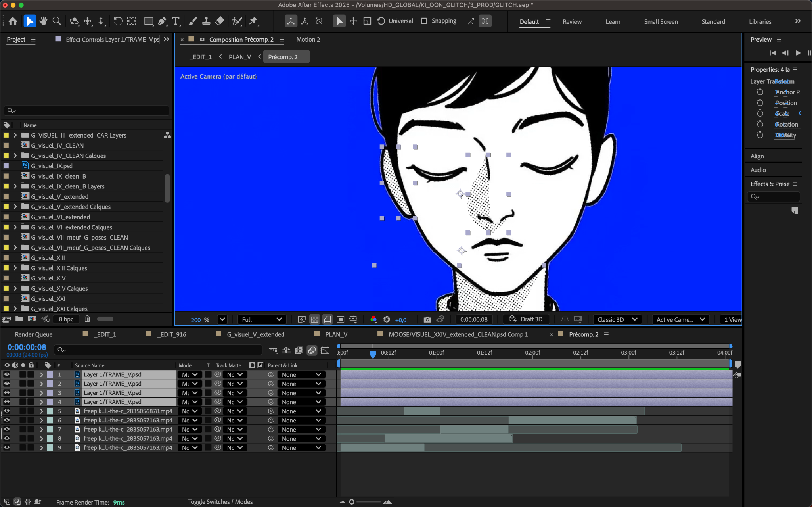Toggle Position stopwatch in Properties
The image size is (812, 507).
[760, 103]
